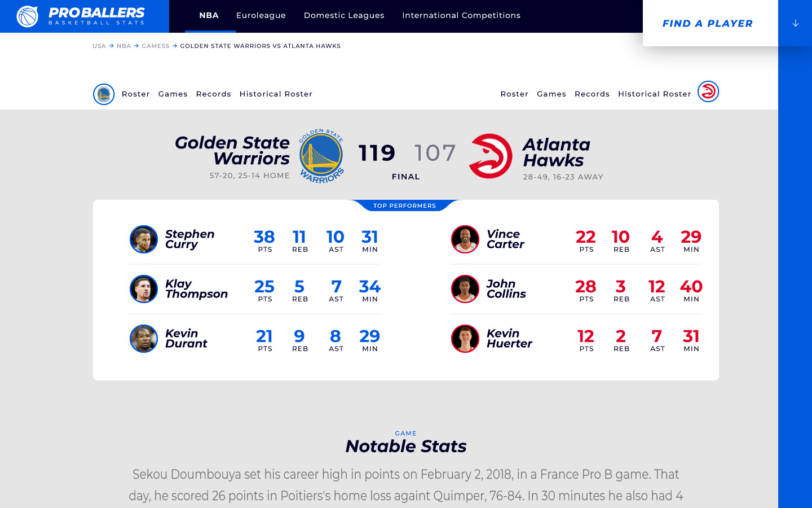
Task: Click the small Warriors icon beside Roster
Action: pos(104,94)
